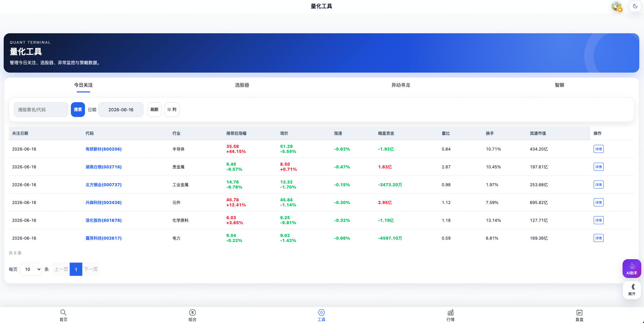Open stock link 露笑科技(002617)
644x323 pixels.
103,238
